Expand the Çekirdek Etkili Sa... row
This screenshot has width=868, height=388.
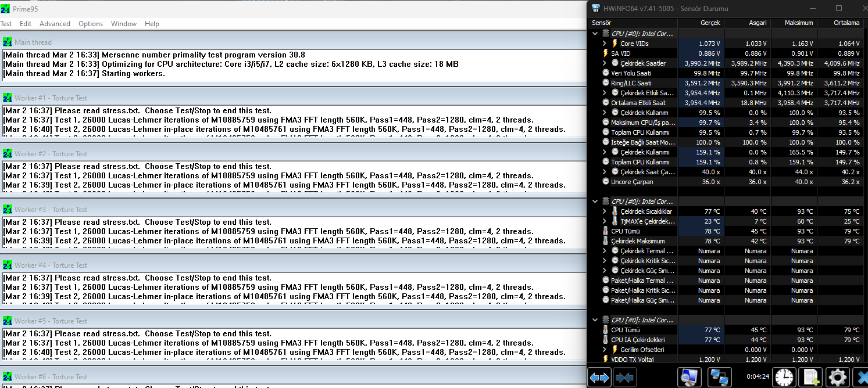point(605,93)
